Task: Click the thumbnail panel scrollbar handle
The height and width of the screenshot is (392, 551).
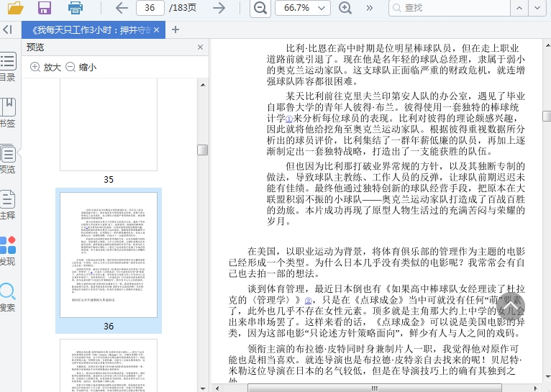Action: click(x=202, y=150)
